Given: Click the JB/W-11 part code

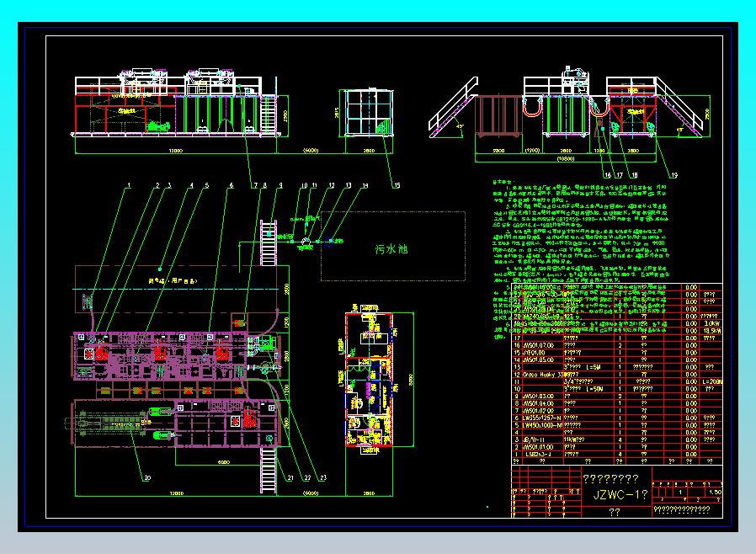Looking at the screenshot, I should pyautogui.click(x=533, y=439).
